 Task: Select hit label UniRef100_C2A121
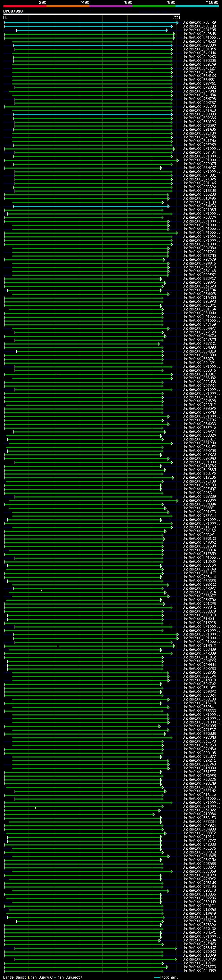(199, 906)
